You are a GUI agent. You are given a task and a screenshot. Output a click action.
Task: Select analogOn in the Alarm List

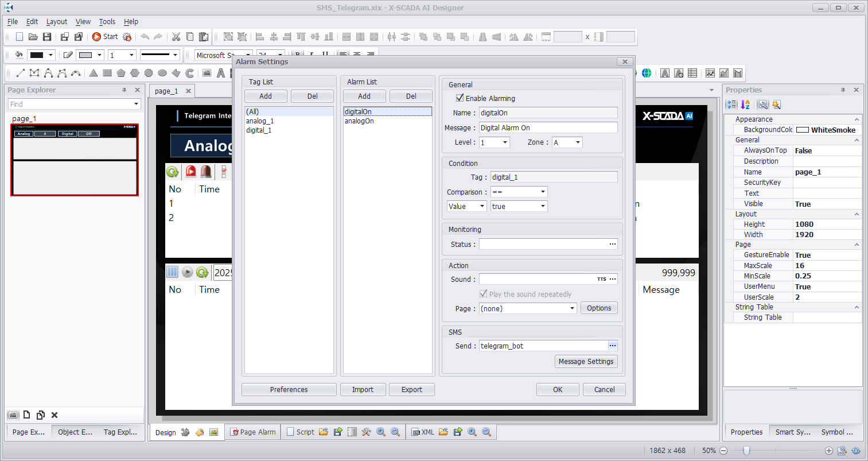tap(359, 121)
